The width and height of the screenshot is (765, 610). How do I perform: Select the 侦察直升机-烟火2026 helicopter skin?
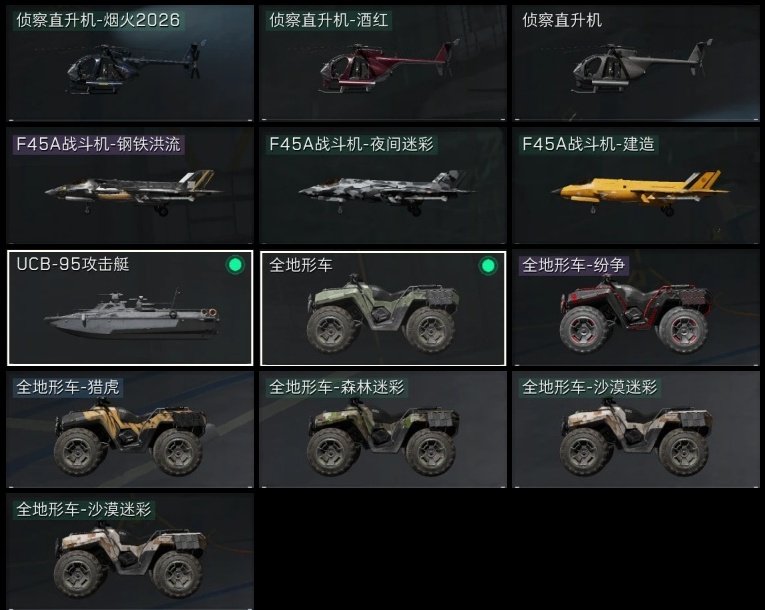coord(130,63)
